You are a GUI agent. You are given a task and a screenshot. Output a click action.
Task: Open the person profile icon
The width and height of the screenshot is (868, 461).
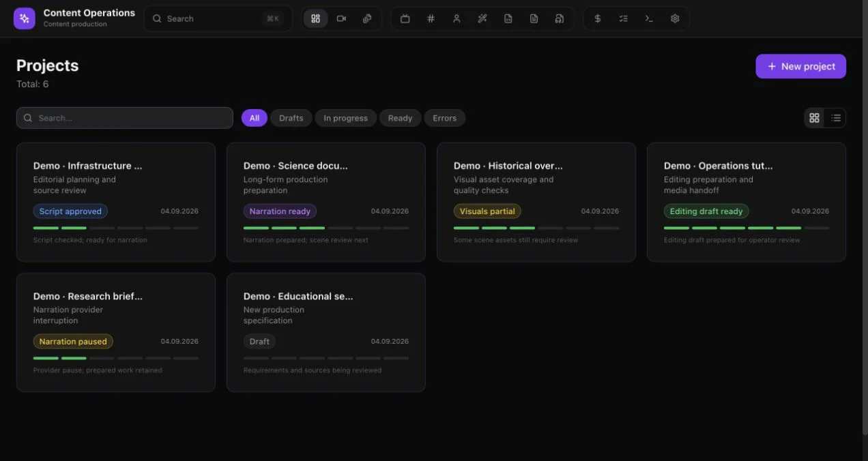point(457,18)
